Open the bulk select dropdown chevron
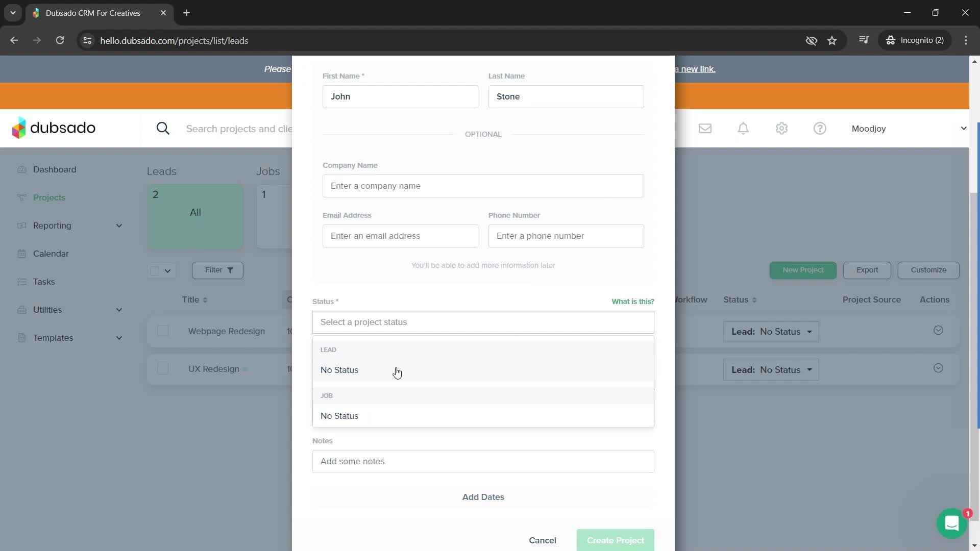Screen dimensions: 980x551 click(x=167, y=270)
